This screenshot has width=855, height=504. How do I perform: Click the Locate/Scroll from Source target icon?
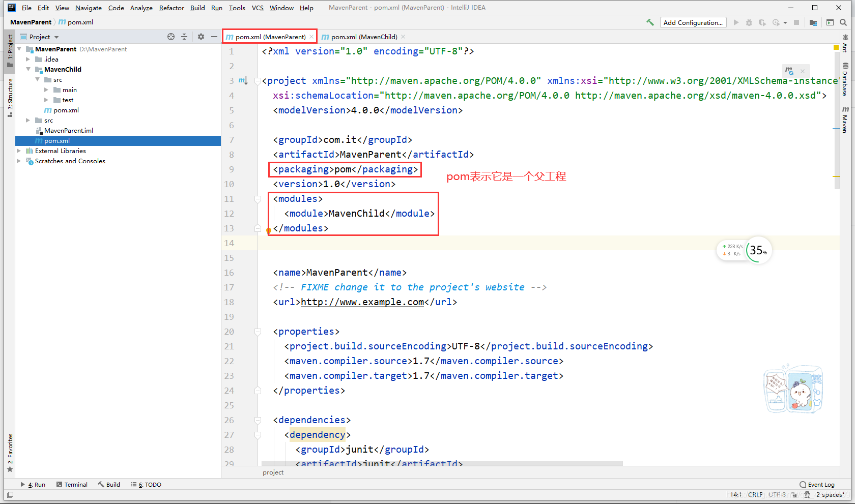click(x=171, y=37)
